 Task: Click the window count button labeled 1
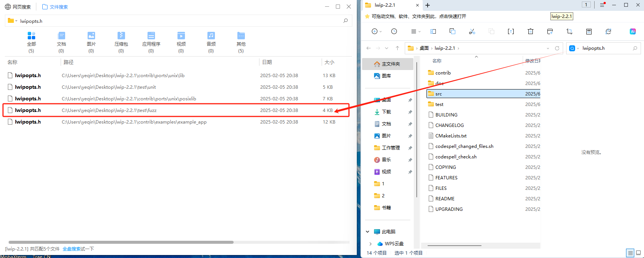coord(586,4)
